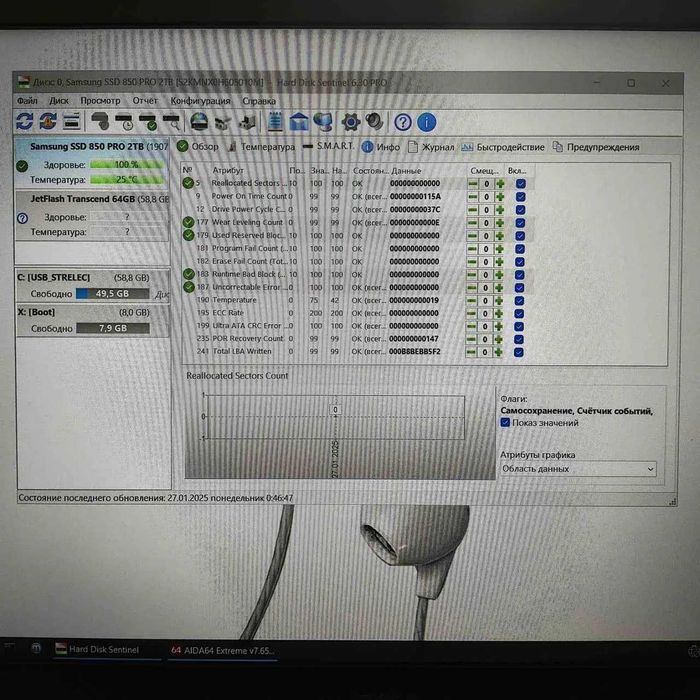The height and width of the screenshot is (700, 700).
Task: Switch to the Журнал tab
Action: coord(431,147)
